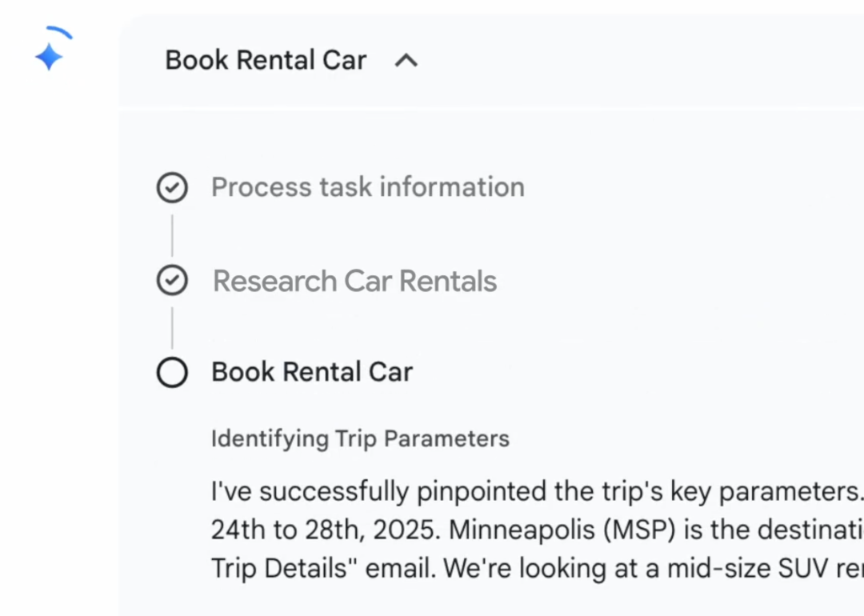
Task: Collapse the Book Rental Car panel chevron
Action: tap(406, 61)
